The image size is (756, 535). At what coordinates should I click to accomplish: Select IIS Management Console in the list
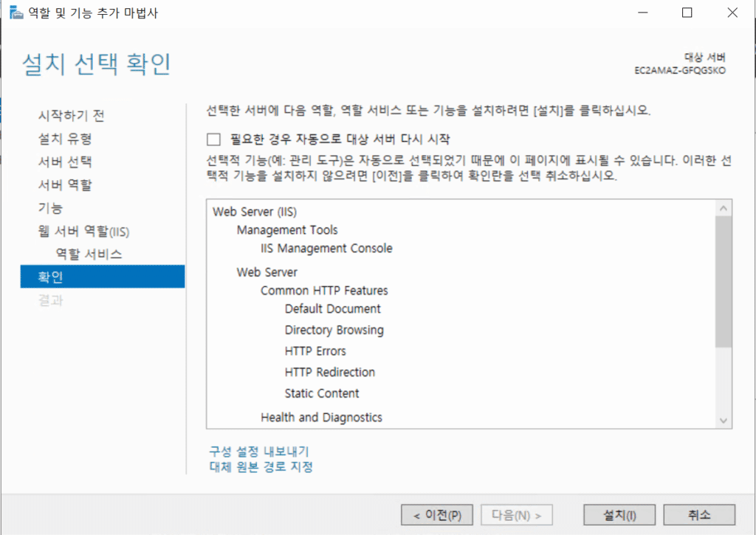[326, 249]
